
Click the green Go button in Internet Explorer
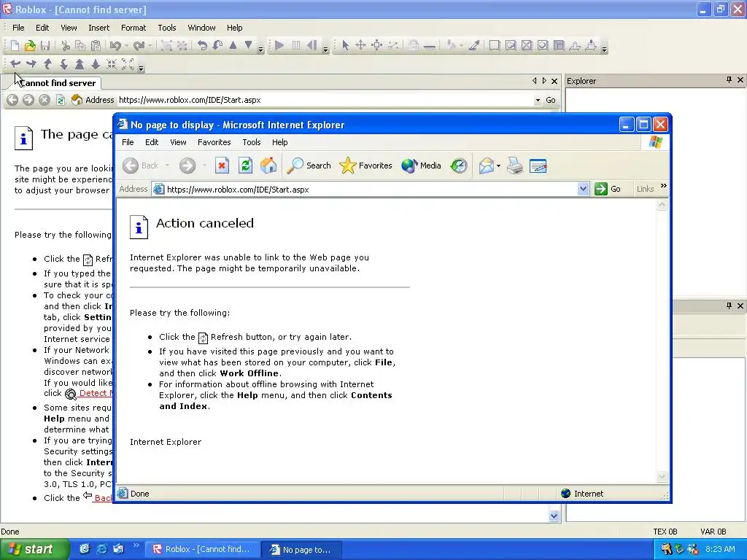(x=608, y=189)
